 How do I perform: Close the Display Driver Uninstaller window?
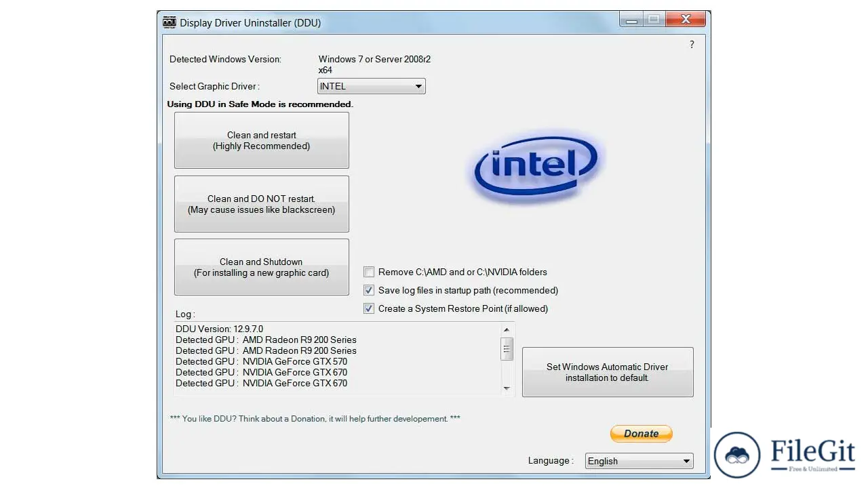point(686,20)
